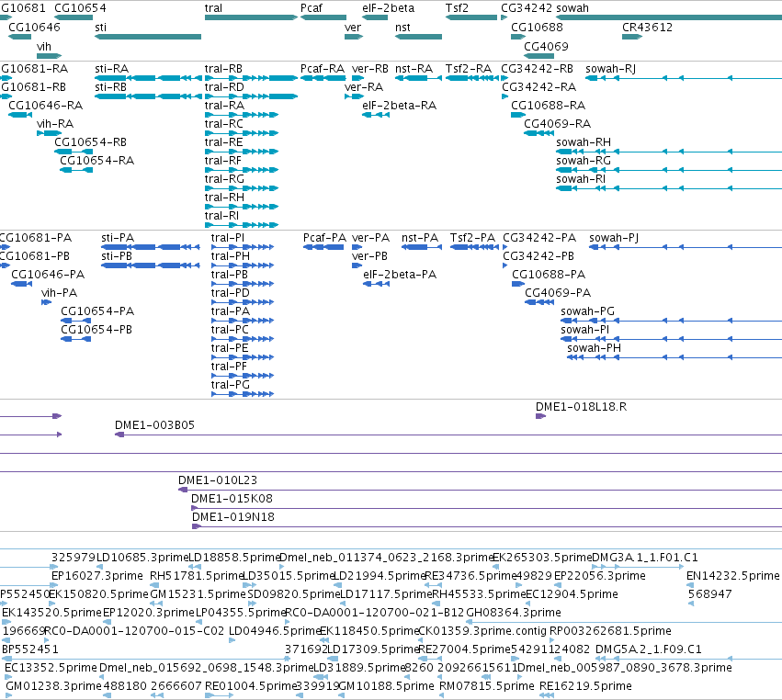Select clone DME1-010L23

[x=480, y=491]
